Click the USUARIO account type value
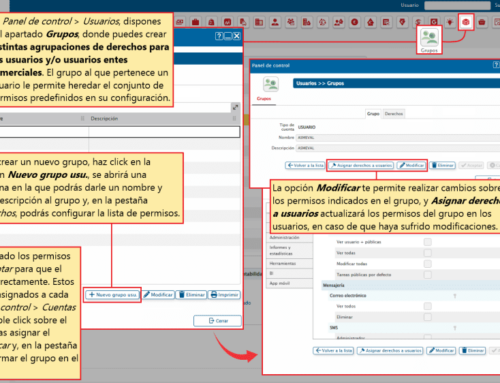The height and width of the screenshot is (383, 500). pyautogui.click(x=307, y=127)
